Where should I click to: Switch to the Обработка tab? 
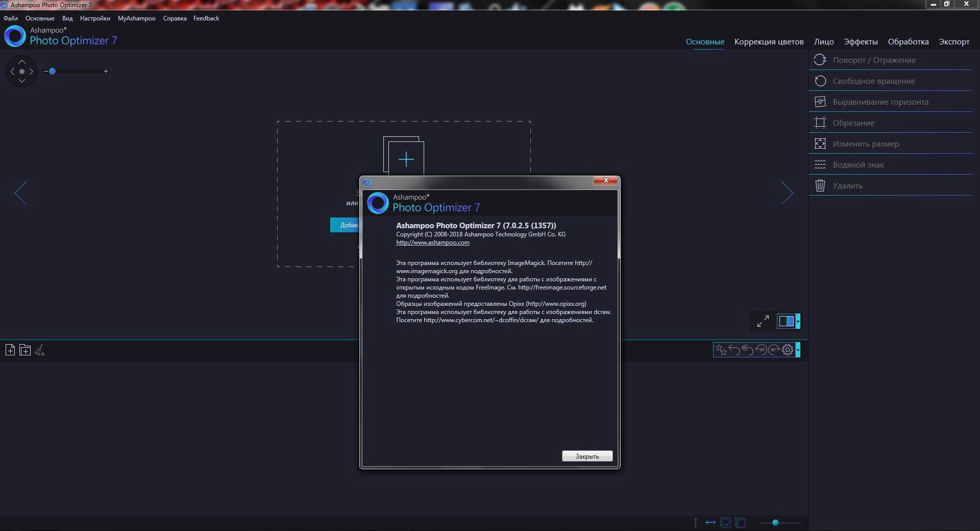(908, 41)
